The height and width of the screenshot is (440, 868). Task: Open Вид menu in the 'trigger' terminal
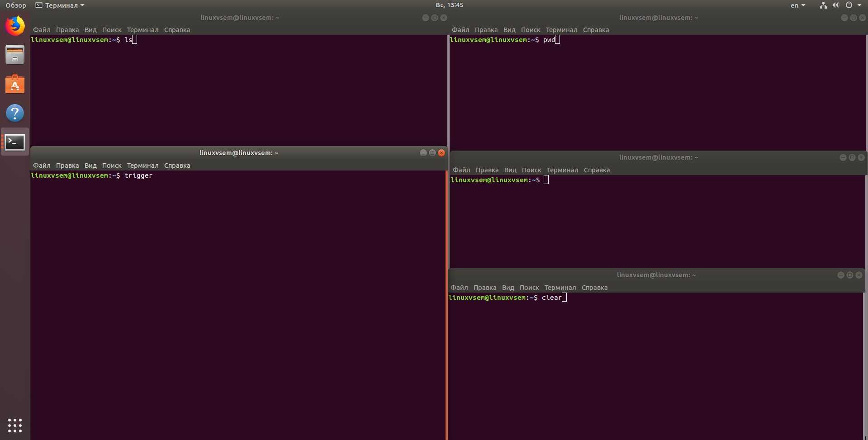click(90, 166)
